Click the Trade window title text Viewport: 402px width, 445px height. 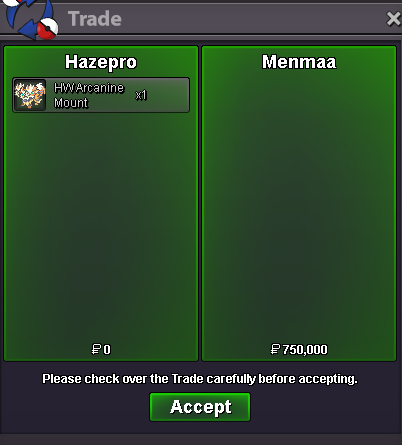(x=95, y=19)
